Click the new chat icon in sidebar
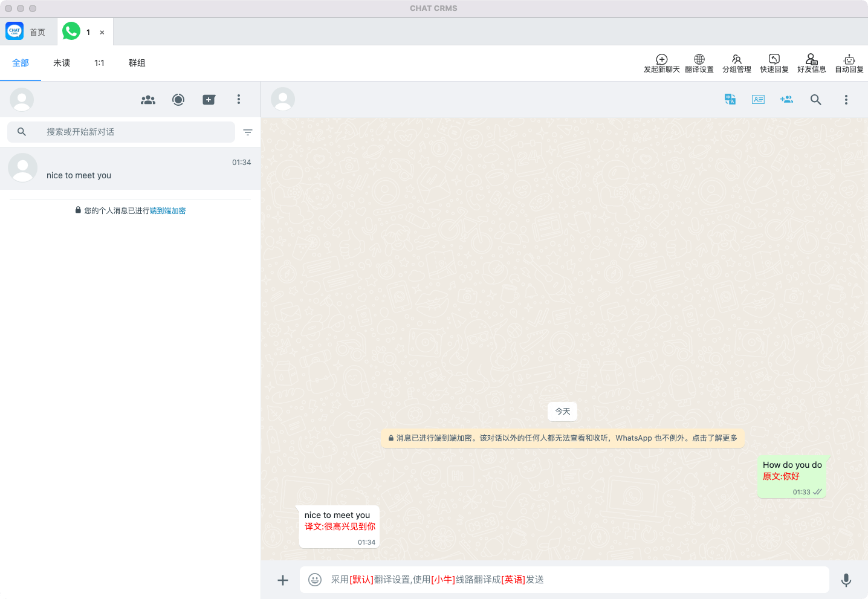 [x=209, y=100]
